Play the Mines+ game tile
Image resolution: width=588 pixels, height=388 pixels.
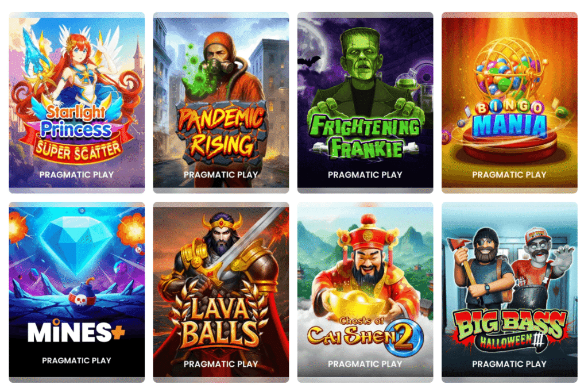[77, 293]
